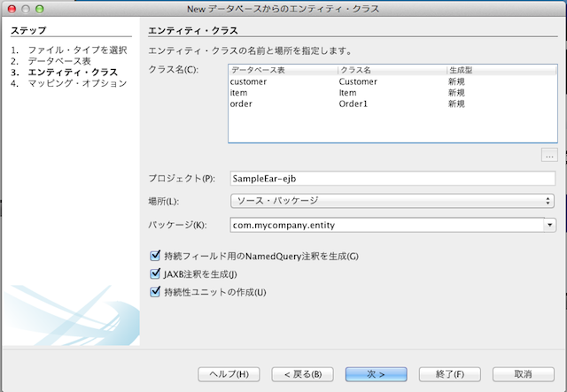Toggle 持続性ユニットの作成 checkbox
The image size is (567, 392).
coord(156,292)
